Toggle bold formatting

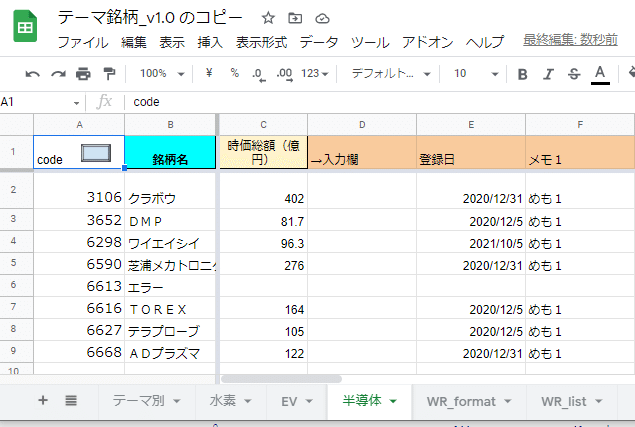pyautogui.click(x=522, y=74)
